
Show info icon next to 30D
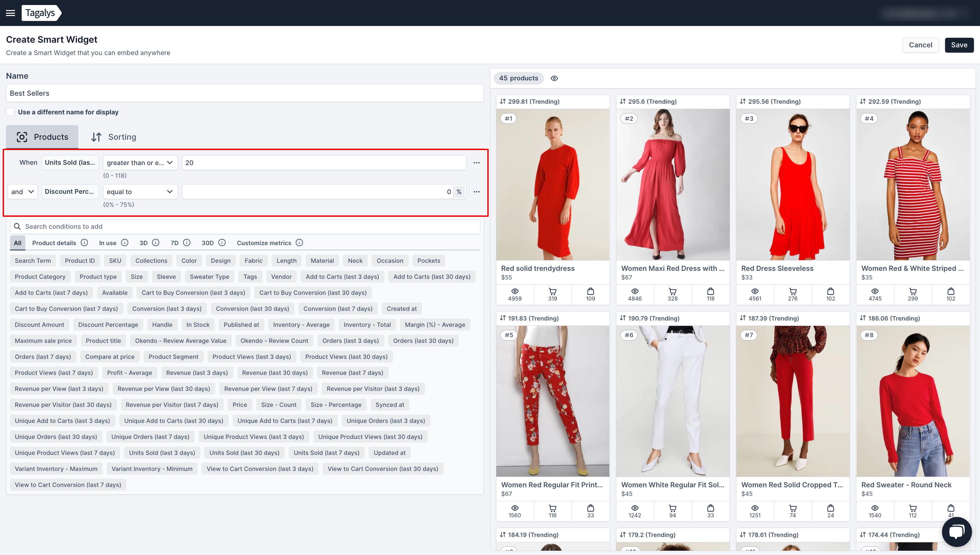click(x=222, y=242)
